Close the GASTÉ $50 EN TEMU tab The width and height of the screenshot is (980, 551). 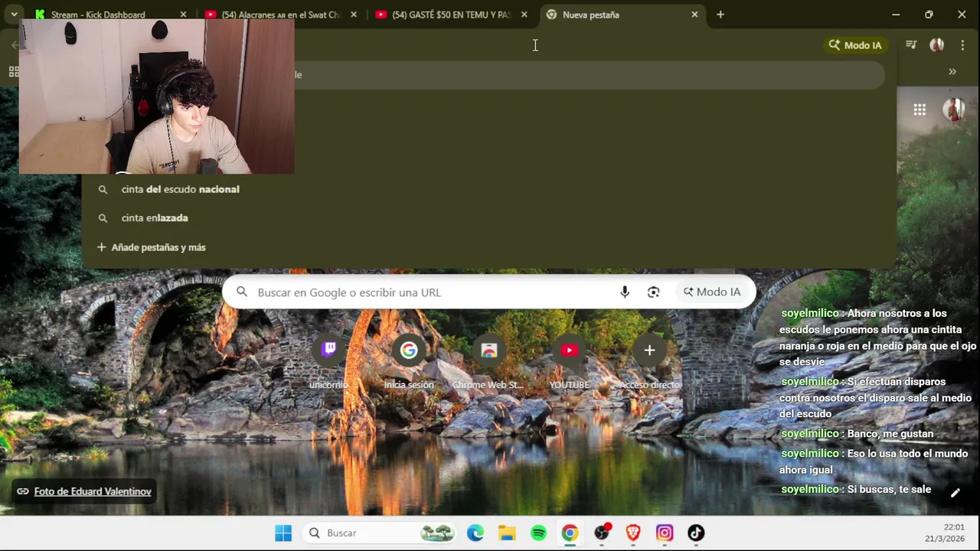click(524, 15)
